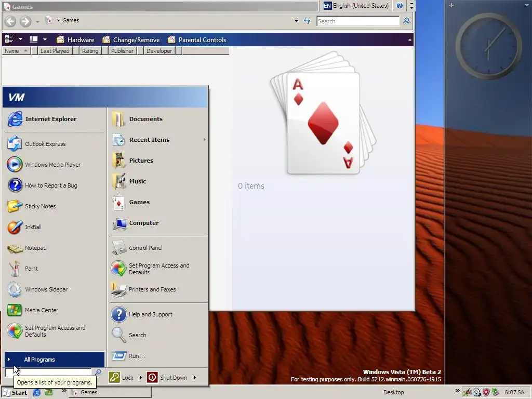532x399 pixels.
Task: Expand the Recent Items submenu
Action: [x=158, y=140]
